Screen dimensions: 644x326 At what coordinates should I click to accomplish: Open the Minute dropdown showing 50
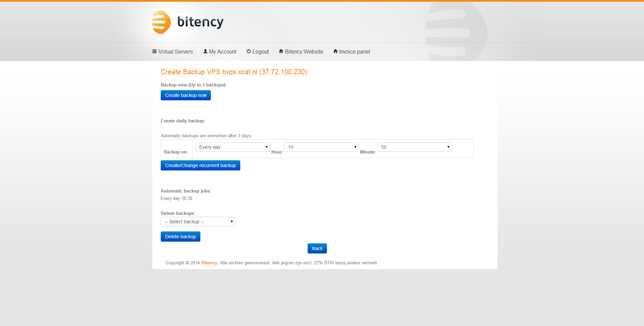414,147
